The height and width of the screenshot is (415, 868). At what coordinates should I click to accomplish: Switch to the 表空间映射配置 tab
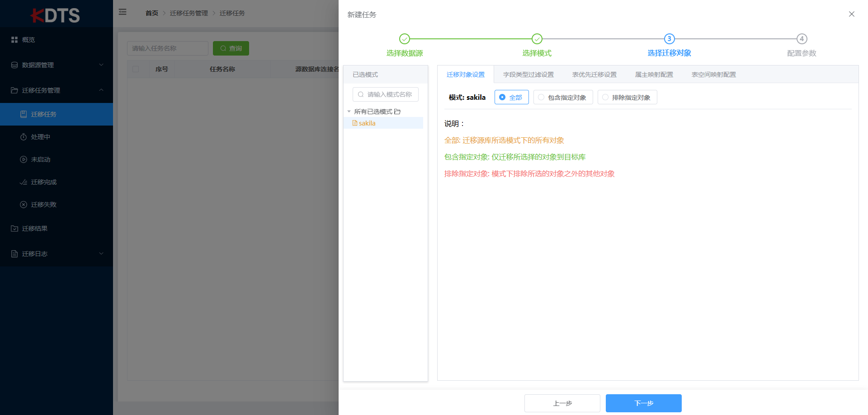click(714, 75)
